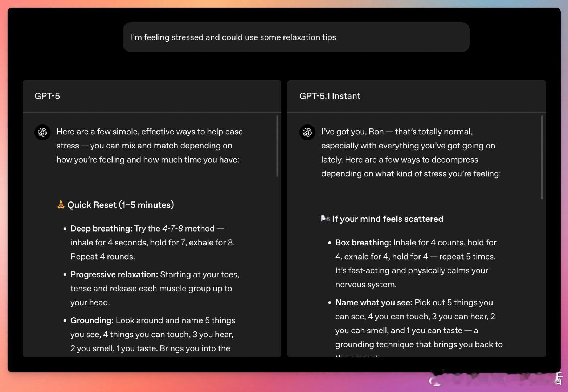Click the 'Deep breathing:' bold label

tap(101, 228)
